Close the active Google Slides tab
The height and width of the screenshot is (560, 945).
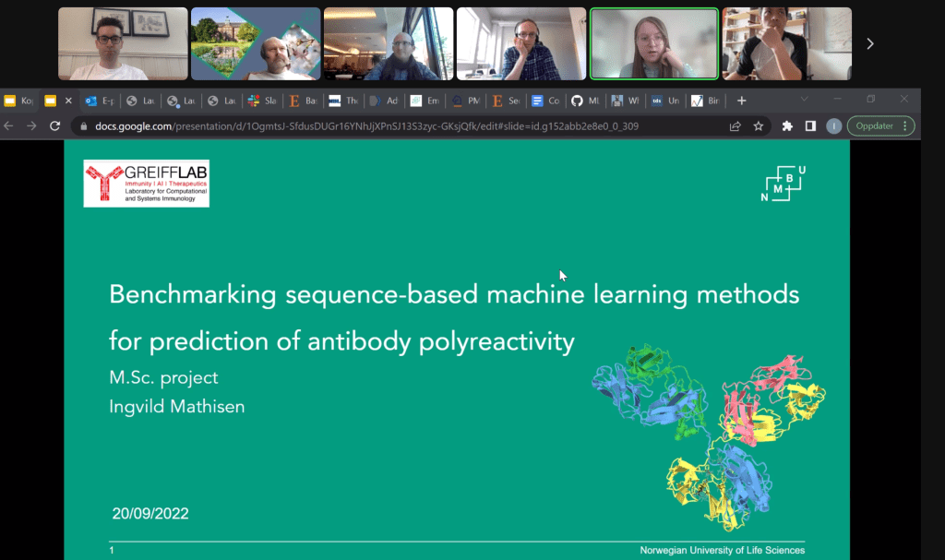[x=68, y=101]
